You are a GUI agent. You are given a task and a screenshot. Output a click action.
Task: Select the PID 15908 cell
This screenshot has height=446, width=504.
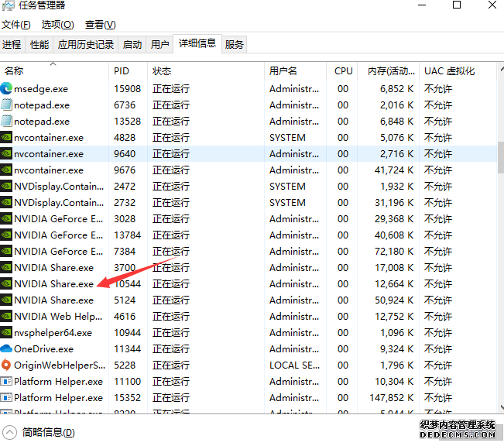pyautogui.click(x=127, y=89)
